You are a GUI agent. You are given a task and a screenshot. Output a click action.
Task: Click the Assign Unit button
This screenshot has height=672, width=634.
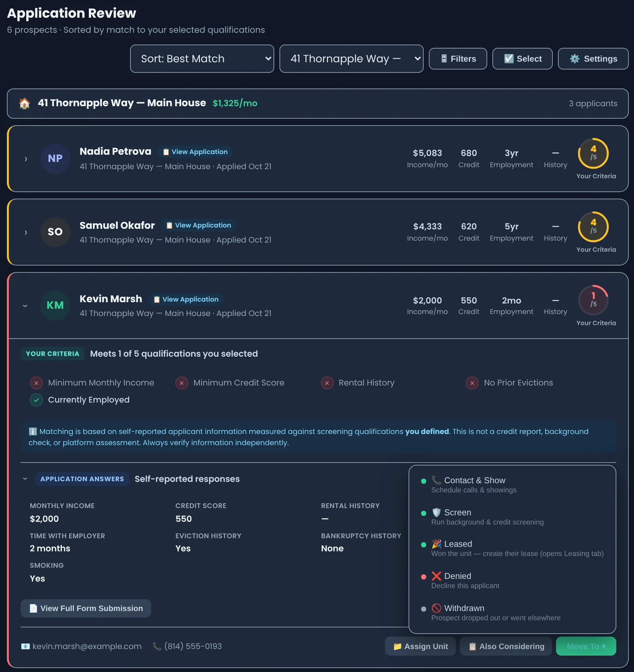coord(420,646)
